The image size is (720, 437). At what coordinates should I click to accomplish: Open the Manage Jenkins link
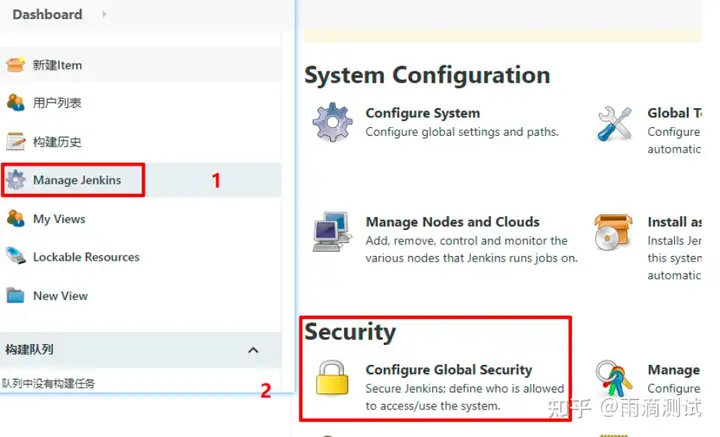77,180
